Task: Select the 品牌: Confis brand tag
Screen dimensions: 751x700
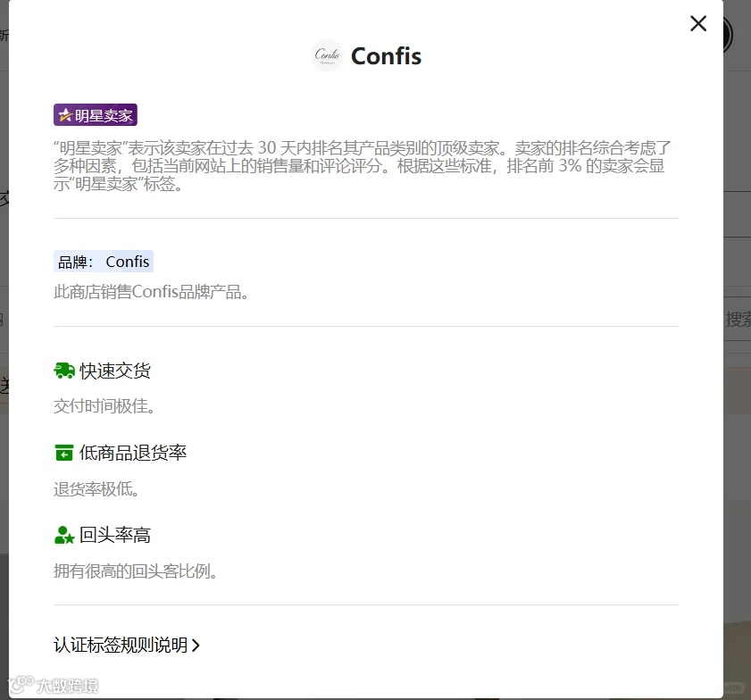Action: pyautogui.click(x=104, y=262)
